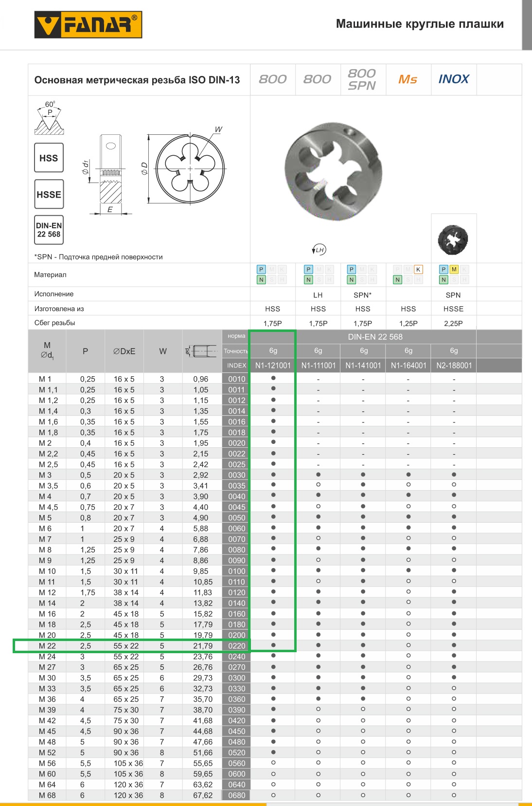Click the threaded bolt icon in table header
Viewport: 532px width, 806px height.
pyautogui.click(x=201, y=351)
